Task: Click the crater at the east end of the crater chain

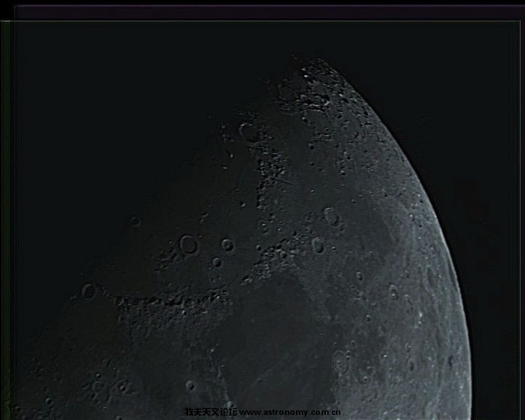Action: pos(318,245)
